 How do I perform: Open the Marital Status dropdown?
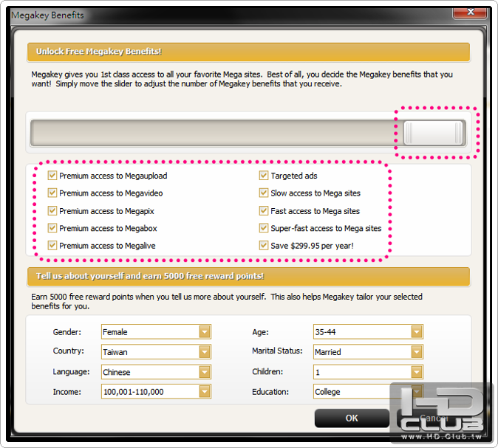368,352
